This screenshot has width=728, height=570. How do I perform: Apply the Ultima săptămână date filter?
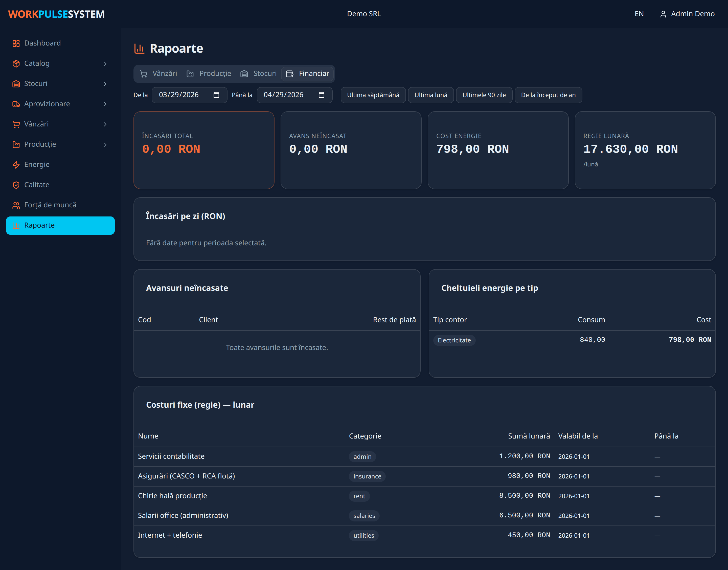(x=373, y=95)
